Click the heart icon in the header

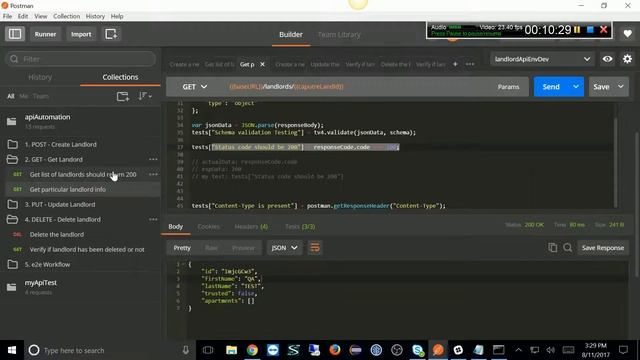[x=627, y=34]
